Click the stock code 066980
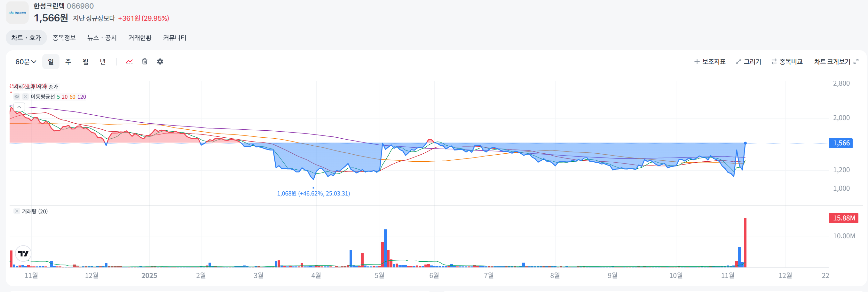 point(80,6)
